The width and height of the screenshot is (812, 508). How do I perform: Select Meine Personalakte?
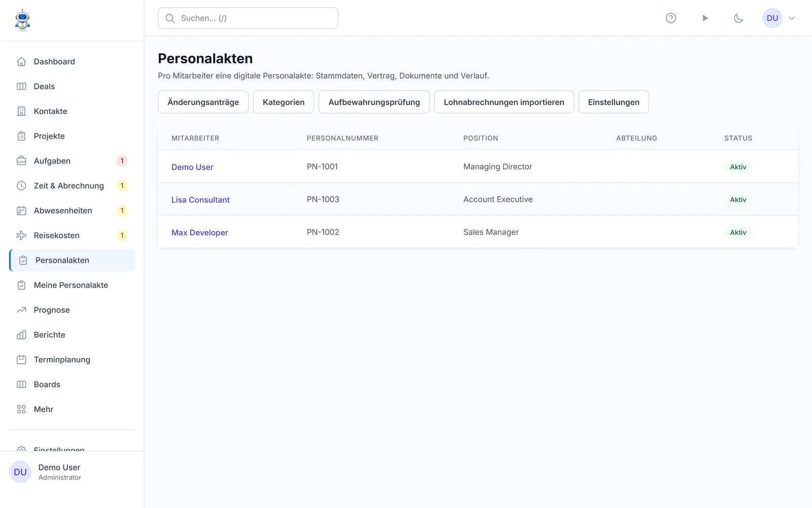point(72,285)
